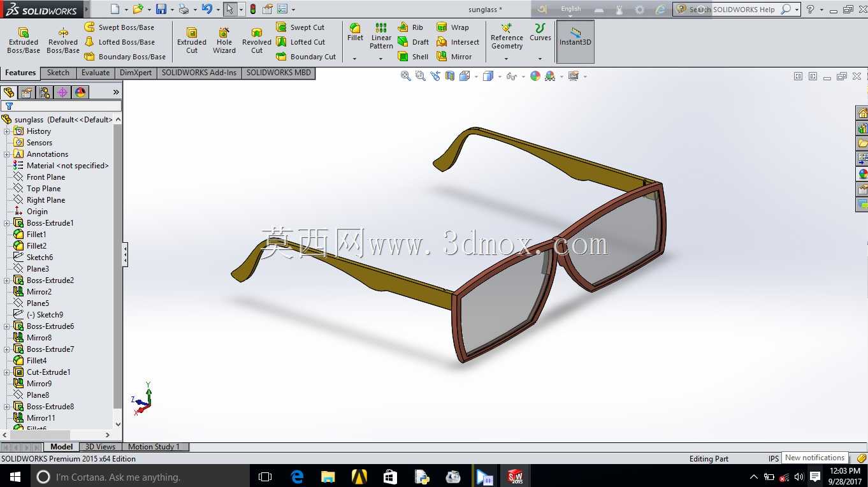Select the Shell tool

(413, 57)
